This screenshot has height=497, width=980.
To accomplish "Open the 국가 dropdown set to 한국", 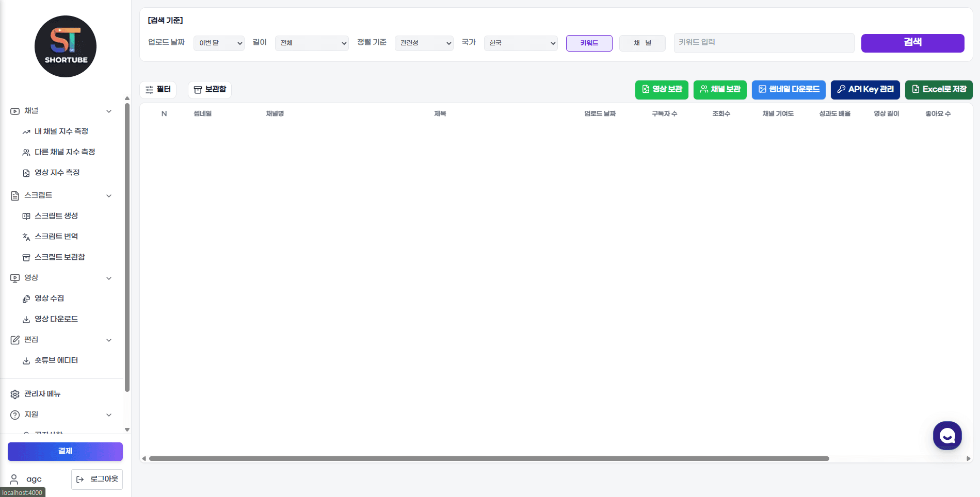I will 520,43.
